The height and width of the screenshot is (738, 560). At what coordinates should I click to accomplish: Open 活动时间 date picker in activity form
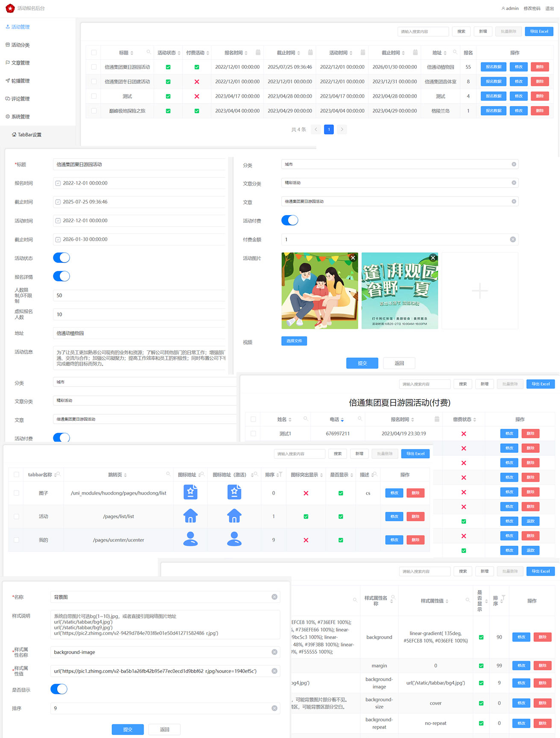click(139, 221)
